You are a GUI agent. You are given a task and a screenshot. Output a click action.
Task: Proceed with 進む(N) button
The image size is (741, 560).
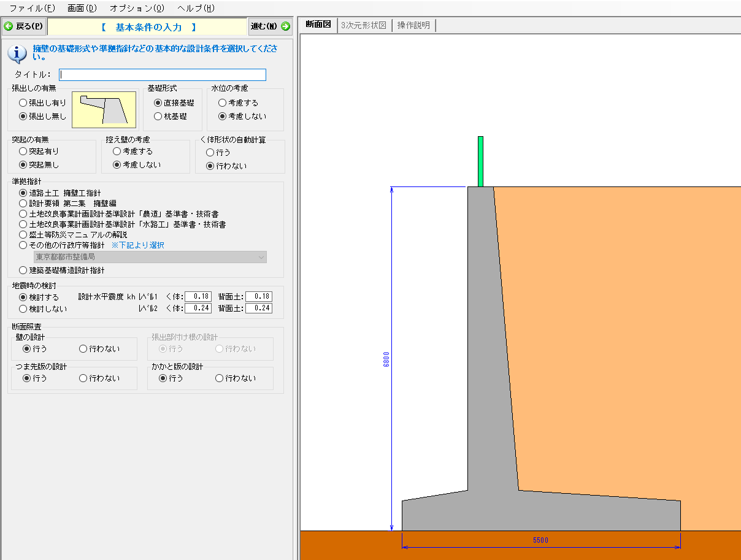click(271, 26)
